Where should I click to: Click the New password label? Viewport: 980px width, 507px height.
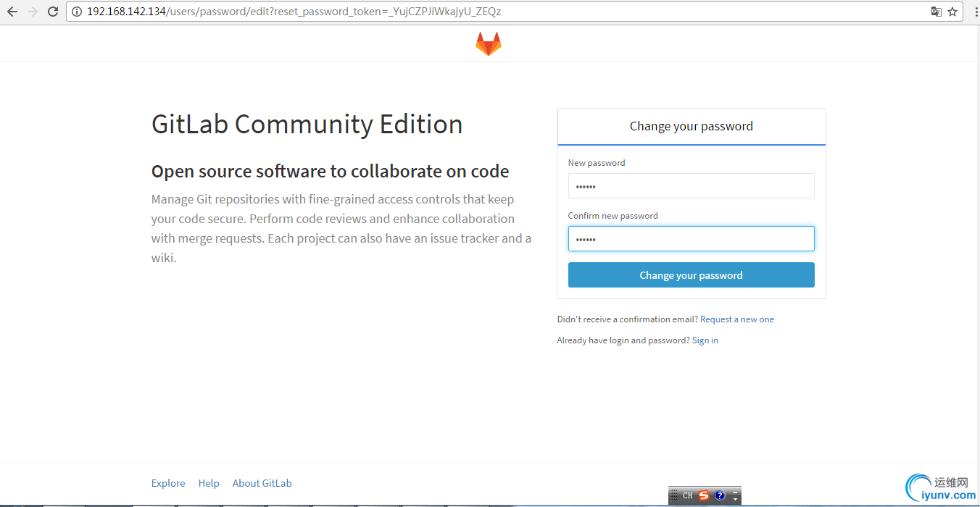tap(597, 163)
